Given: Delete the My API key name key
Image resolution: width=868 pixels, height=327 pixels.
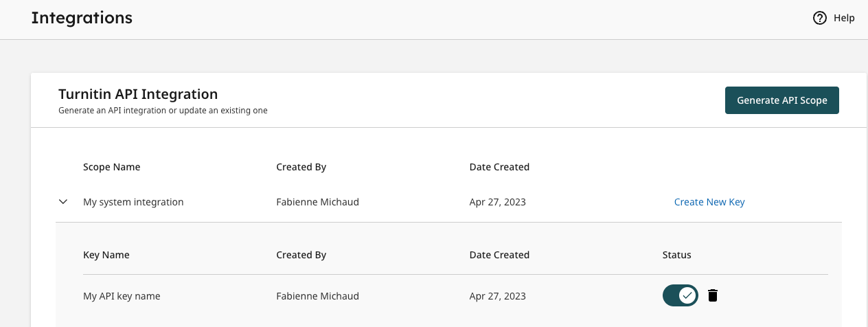Looking at the screenshot, I should pyautogui.click(x=713, y=296).
